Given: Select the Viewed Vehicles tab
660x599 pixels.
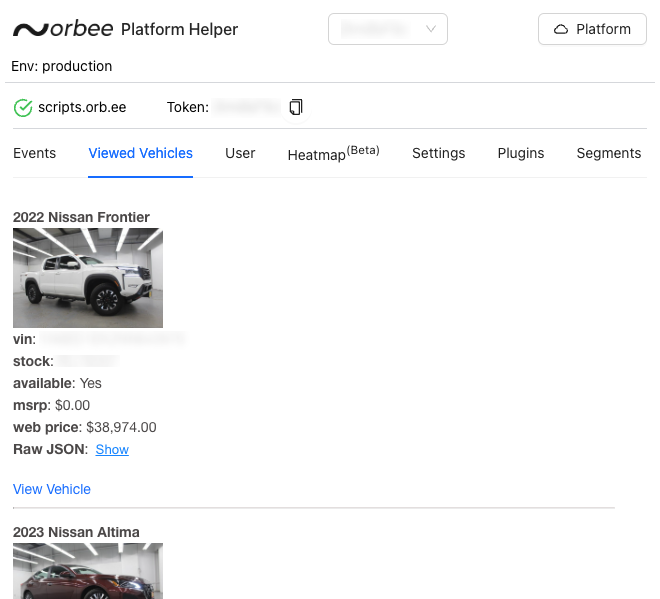Looking at the screenshot, I should (x=141, y=153).
